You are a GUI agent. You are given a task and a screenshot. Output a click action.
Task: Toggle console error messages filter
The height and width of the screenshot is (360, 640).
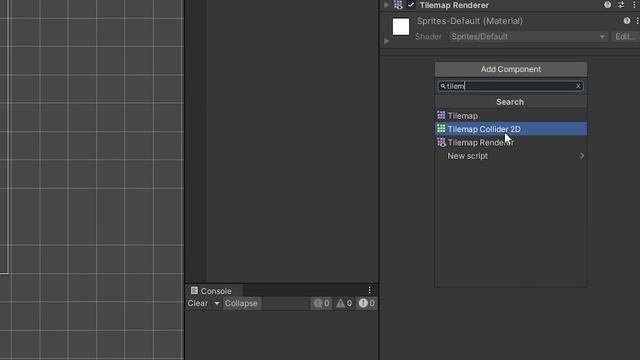(x=366, y=303)
